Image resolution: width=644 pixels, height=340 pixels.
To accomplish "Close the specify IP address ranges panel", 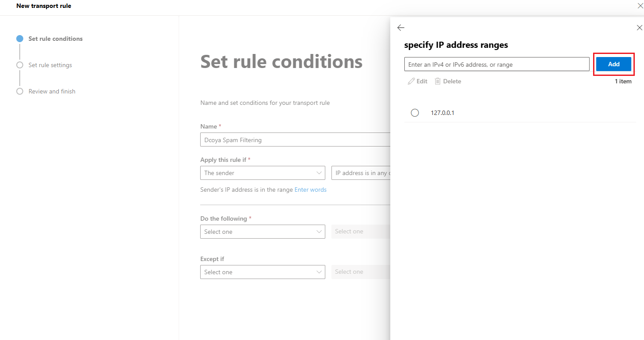I will pyautogui.click(x=639, y=28).
